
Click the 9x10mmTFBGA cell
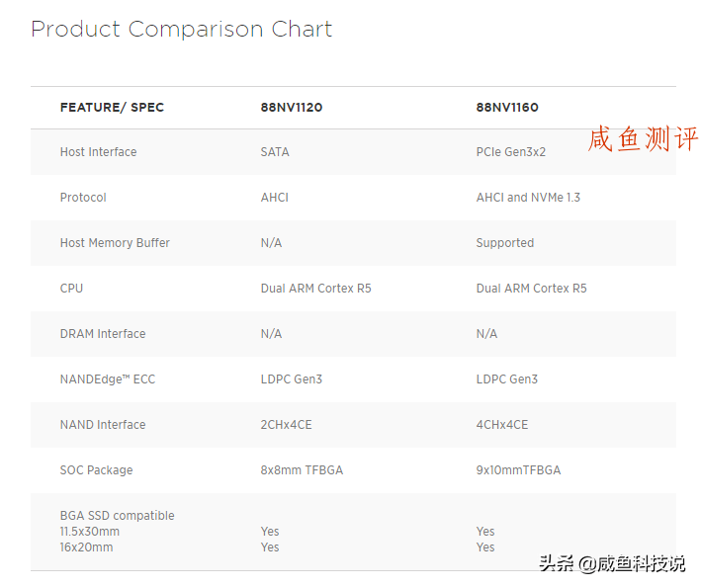[x=518, y=470]
